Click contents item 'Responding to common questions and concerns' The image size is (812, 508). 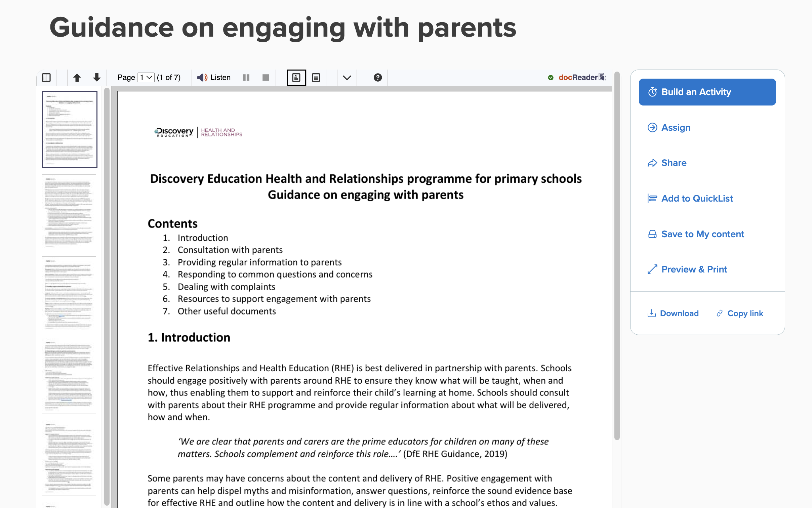click(x=275, y=274)
